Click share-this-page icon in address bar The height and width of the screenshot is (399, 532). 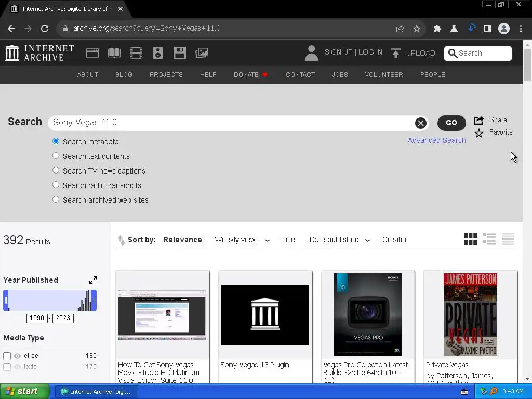pos(400,29)
